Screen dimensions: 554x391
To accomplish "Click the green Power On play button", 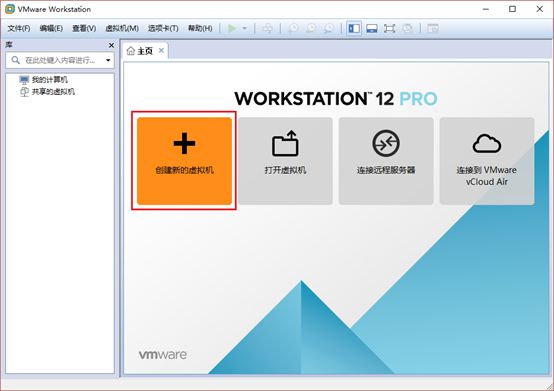I will (232, 28).
